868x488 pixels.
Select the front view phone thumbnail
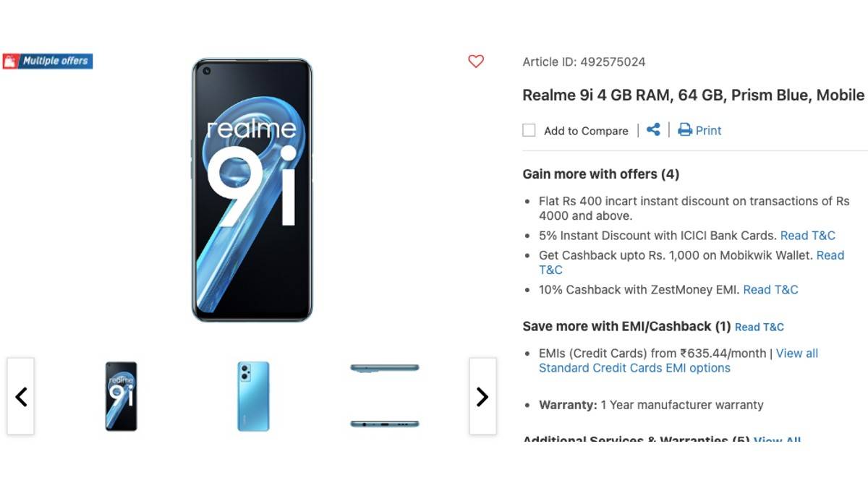click(122, 396)
